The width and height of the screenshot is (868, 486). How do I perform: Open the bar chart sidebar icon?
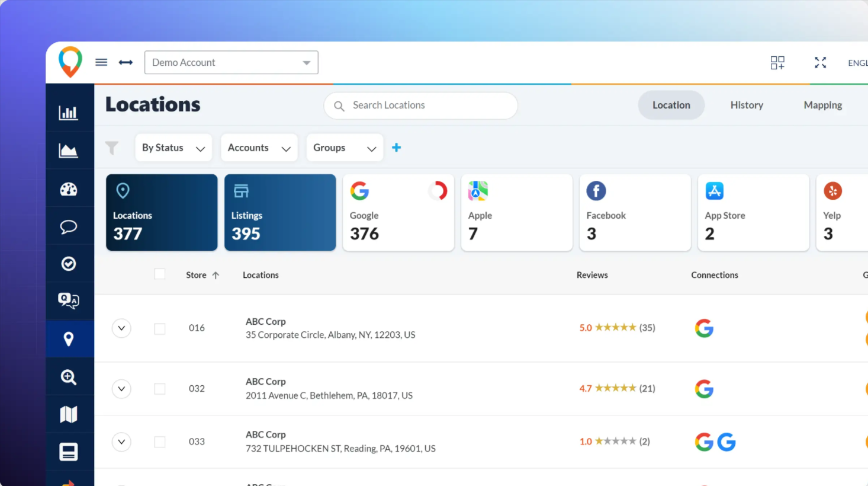pyautogui.click(x=68, y=113)
